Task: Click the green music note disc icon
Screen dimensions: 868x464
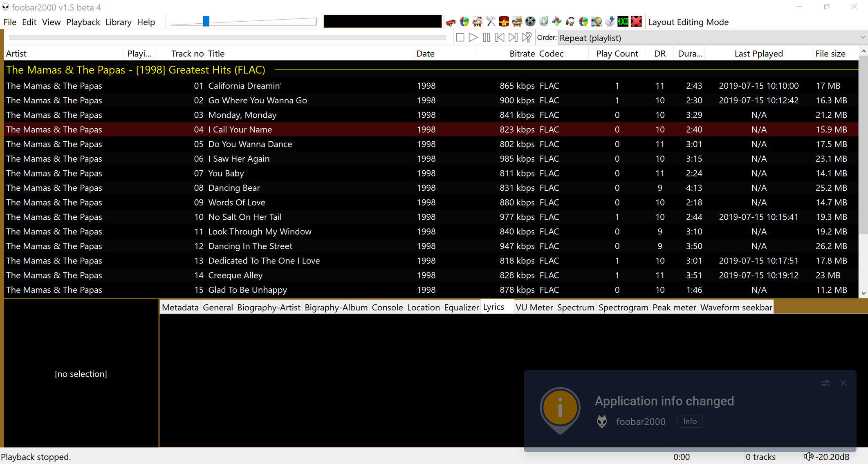Action: click(544, 22)
